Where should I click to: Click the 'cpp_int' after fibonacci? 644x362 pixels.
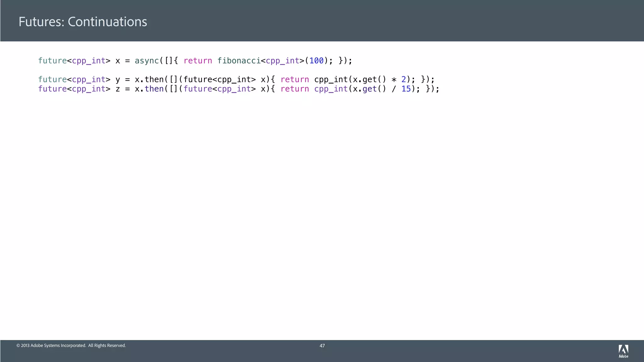tap(282, 61)
